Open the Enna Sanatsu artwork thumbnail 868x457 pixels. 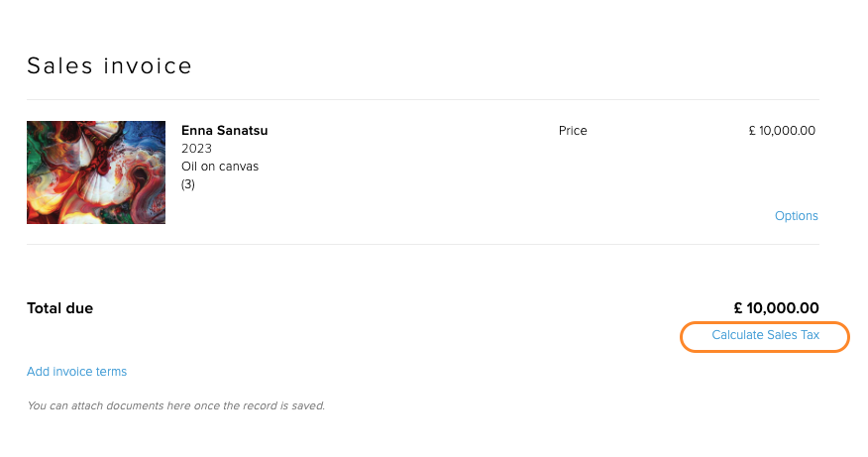(x=96, y=172)
